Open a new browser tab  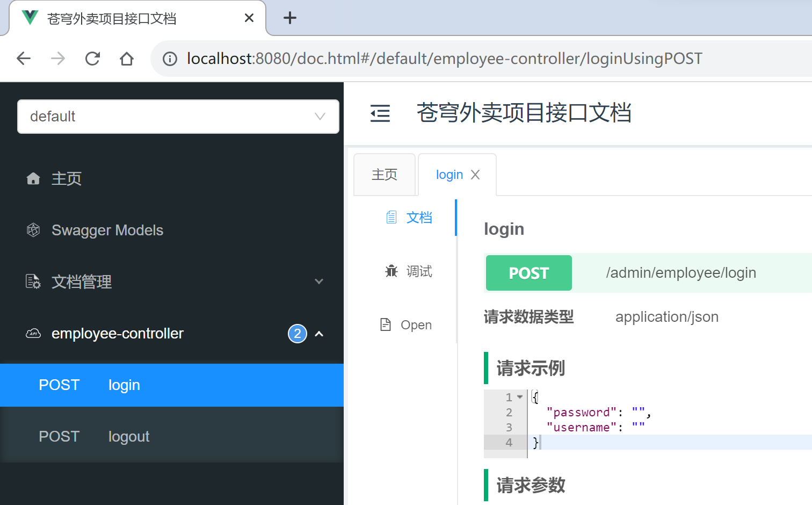coord(290,18)
